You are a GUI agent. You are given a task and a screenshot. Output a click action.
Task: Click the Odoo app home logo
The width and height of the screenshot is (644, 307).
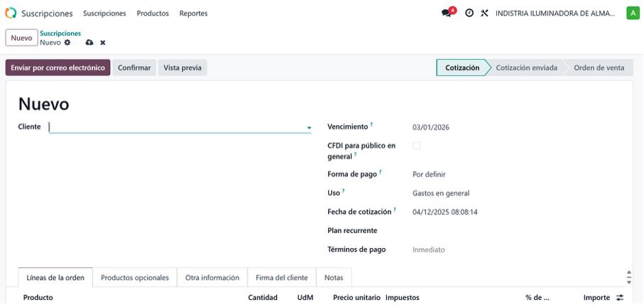tap(11, 14)
